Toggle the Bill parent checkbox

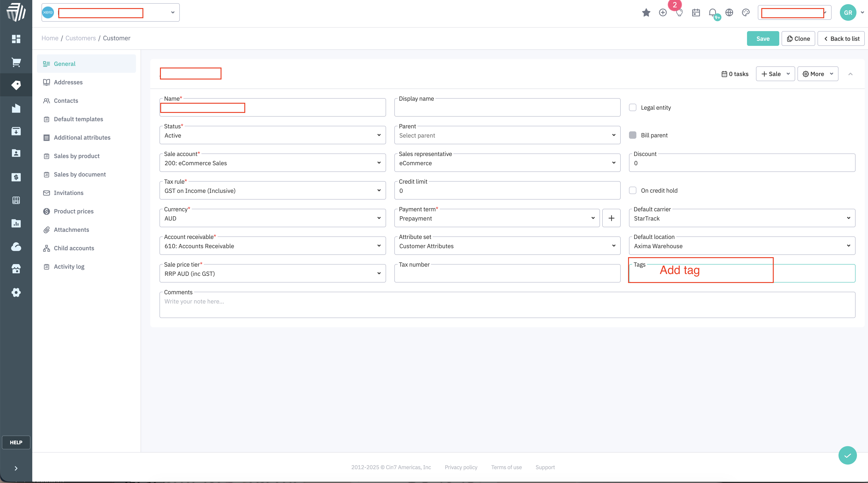632,135
